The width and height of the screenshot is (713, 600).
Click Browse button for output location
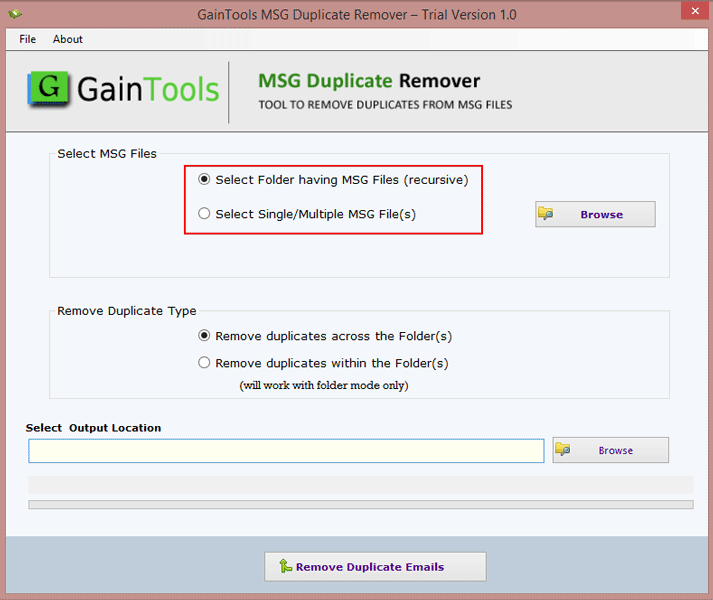[611, 450]
